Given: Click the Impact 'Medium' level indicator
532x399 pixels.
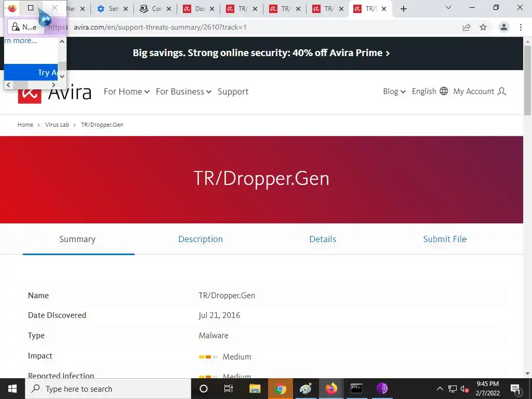Looking at the screenshot, I should pos(225,356).
